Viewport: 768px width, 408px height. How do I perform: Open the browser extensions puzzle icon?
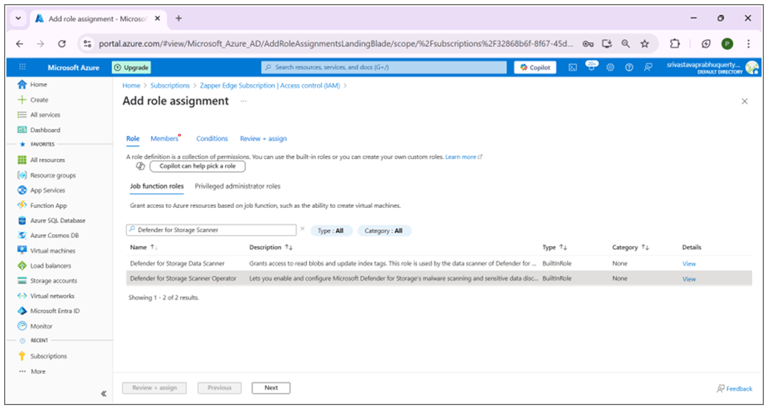click(x=675, y=44)
